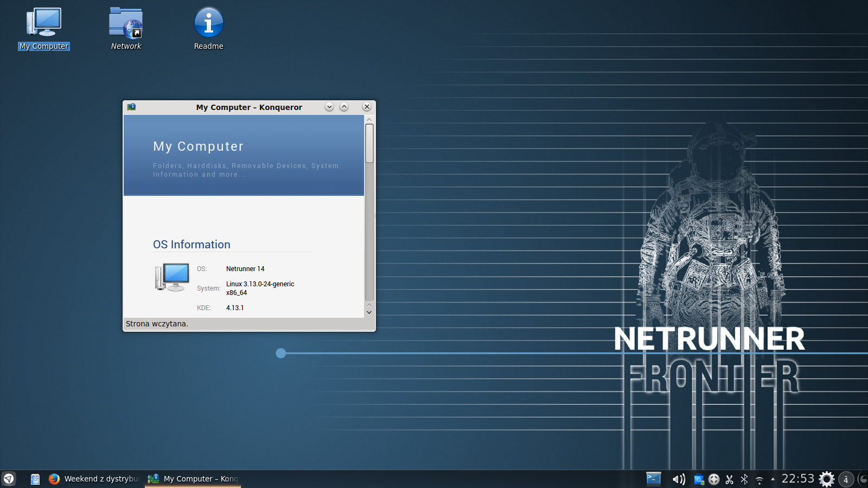Screen dimensions: 868x488
Task: Open the volume control in the tray
Action: click(679, 479)
